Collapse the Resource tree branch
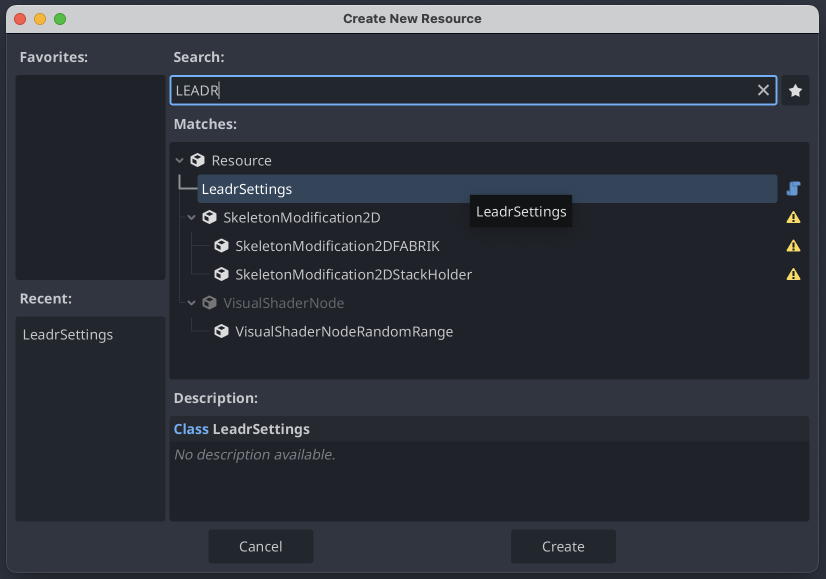Viewport: 826px width, 579px height. coord(180,160)
